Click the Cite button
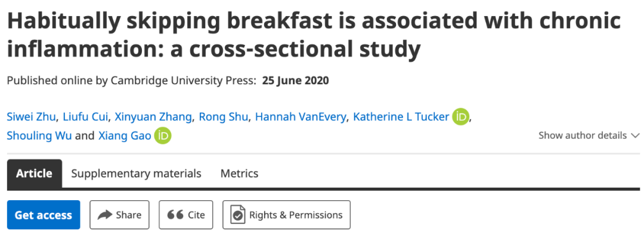 tap(186, 214)
